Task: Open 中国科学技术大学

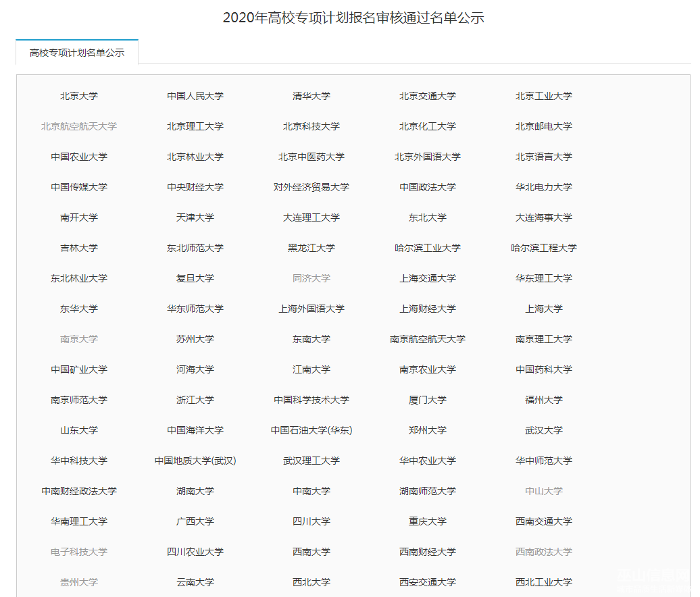Action: pos(311,399)
